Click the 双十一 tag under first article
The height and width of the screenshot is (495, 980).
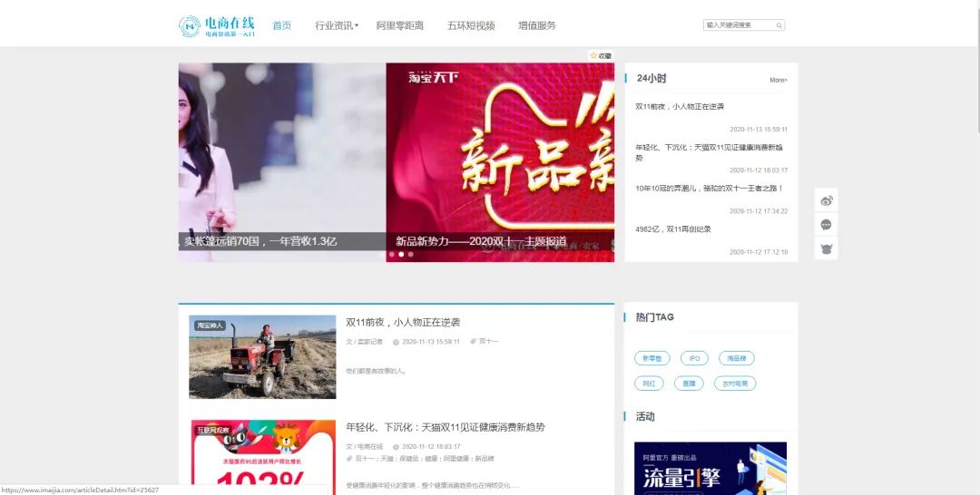[x=489, y=342]
